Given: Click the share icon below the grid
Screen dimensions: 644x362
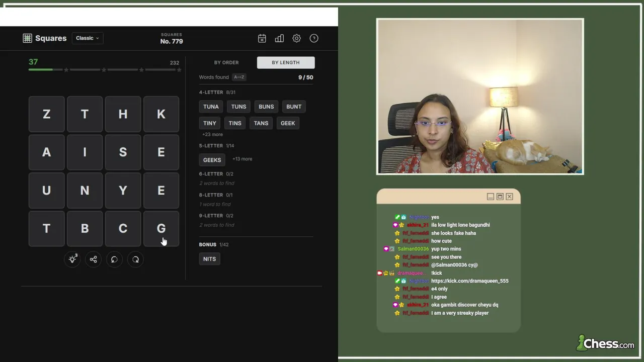Looking at the screenshot, I should [93, 259].
